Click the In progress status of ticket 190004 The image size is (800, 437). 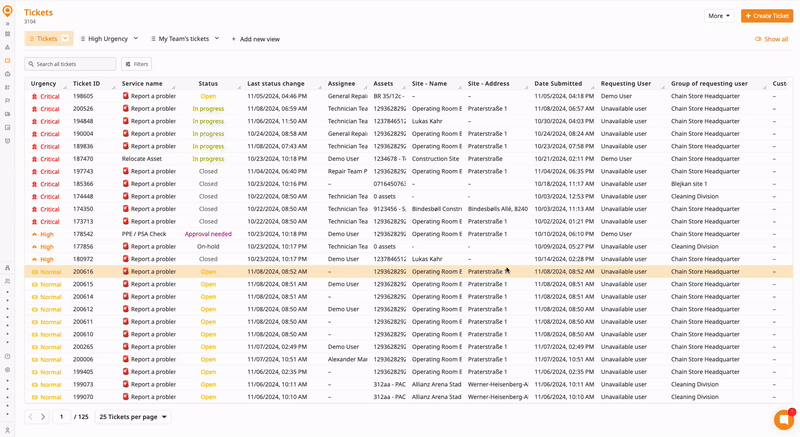coord(208,134)
